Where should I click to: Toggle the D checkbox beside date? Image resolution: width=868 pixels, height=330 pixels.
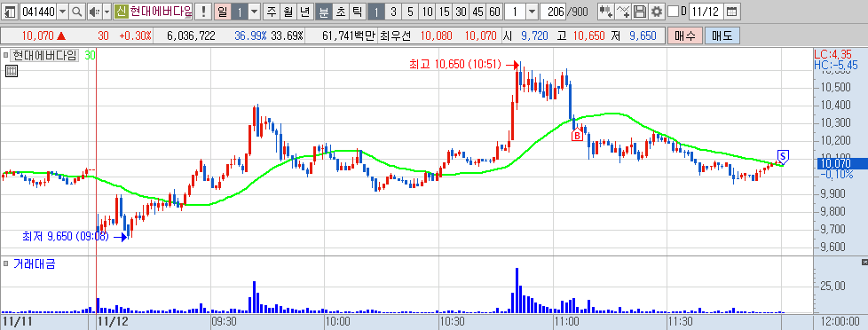[x=673, y=11]
